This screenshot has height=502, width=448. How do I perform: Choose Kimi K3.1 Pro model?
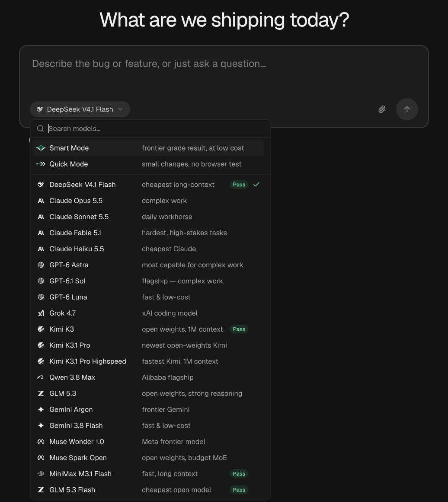point(148,345)
